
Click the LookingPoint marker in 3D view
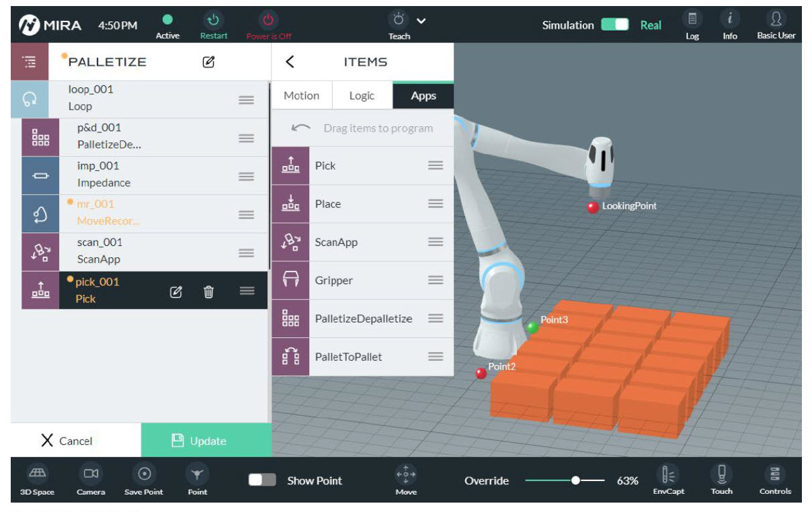[593, 208]
